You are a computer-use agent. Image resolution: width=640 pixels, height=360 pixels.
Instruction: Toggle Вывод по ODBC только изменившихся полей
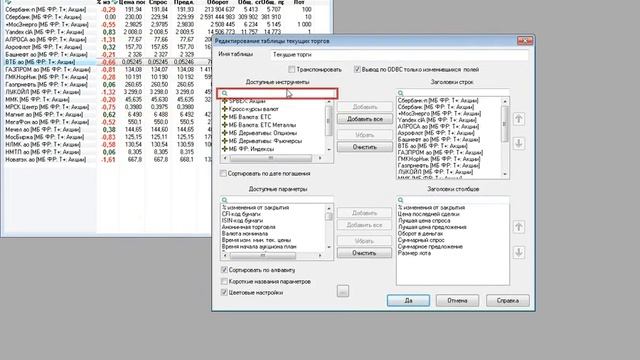click(357, 69)
